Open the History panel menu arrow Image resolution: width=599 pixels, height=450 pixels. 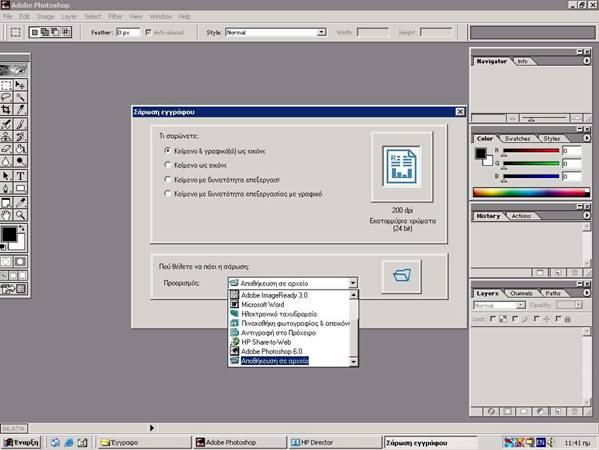click(x=587, y=215)
